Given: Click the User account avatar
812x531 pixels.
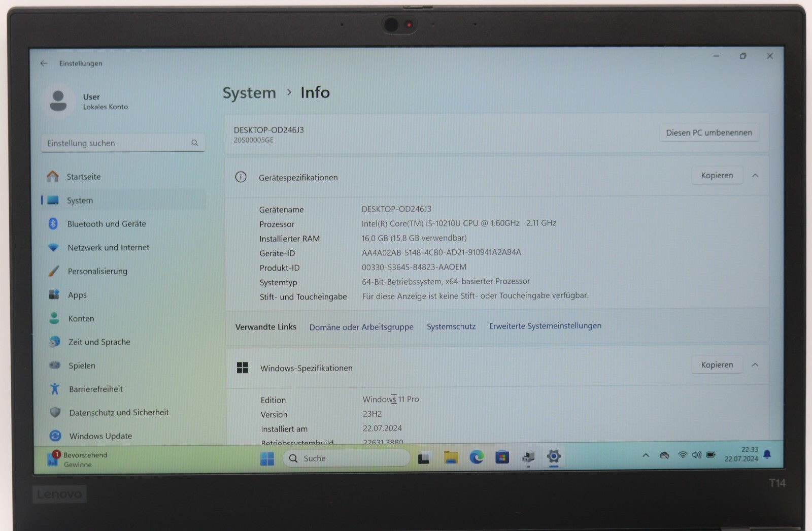Looking at the screenshot, I should [58, 101].
